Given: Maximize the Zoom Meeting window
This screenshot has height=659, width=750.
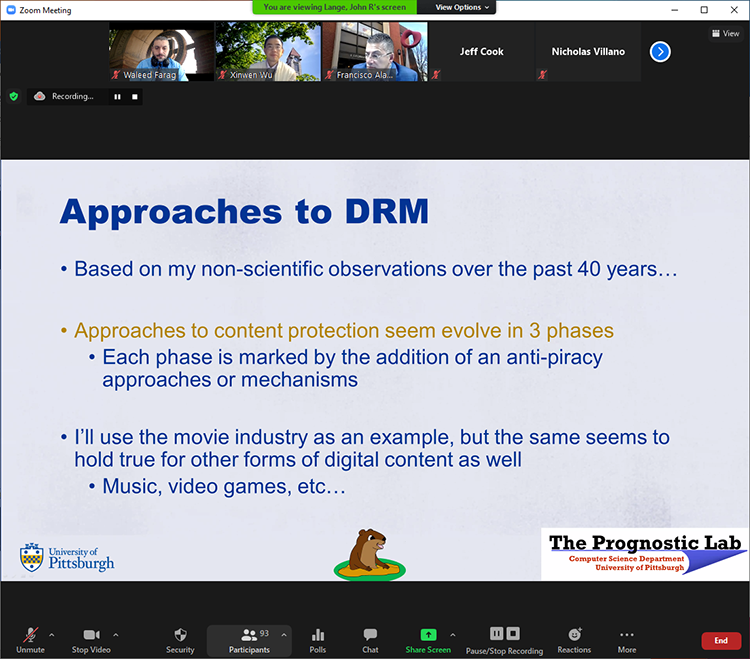Looking at the screenshot, I should (x=704, y=10).
